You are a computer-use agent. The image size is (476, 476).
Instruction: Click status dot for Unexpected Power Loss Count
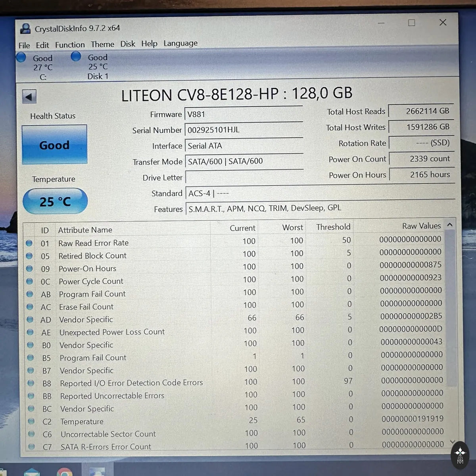click(x=30, y=332)
